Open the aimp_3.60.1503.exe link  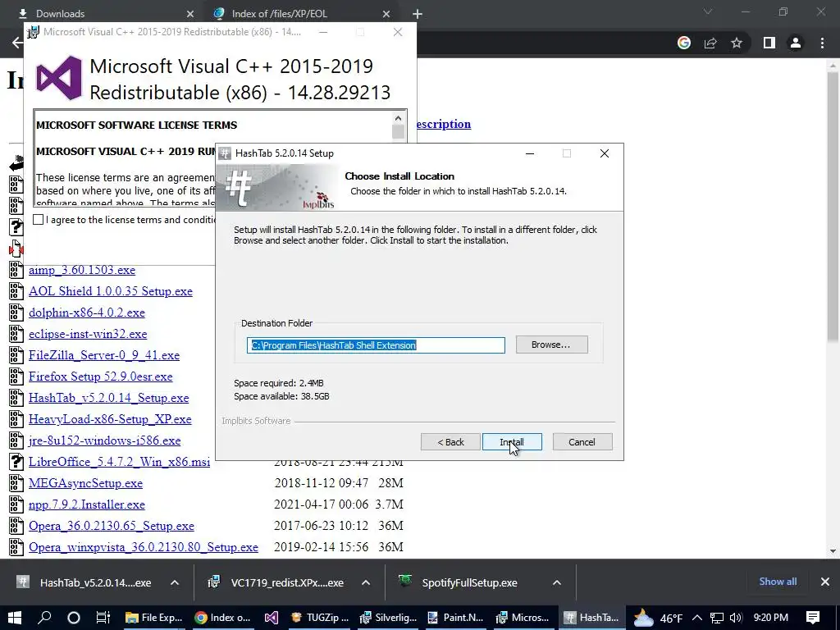(x=82, y=270)
